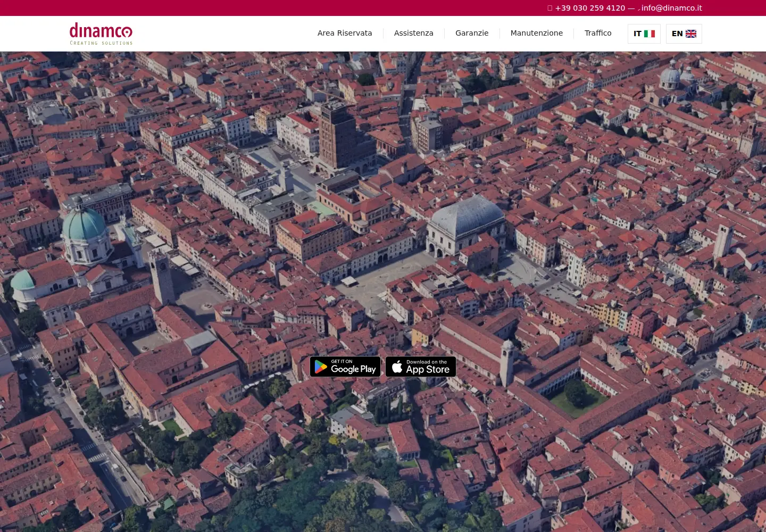Open the Area Riservata menu item

point(345,33)
